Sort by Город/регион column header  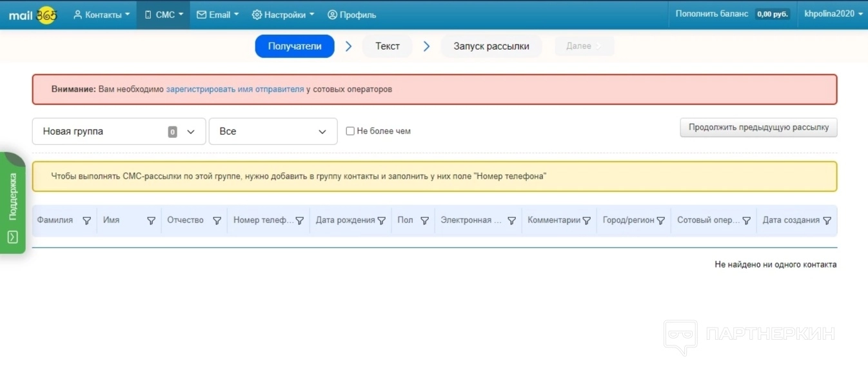pos(628,220)
